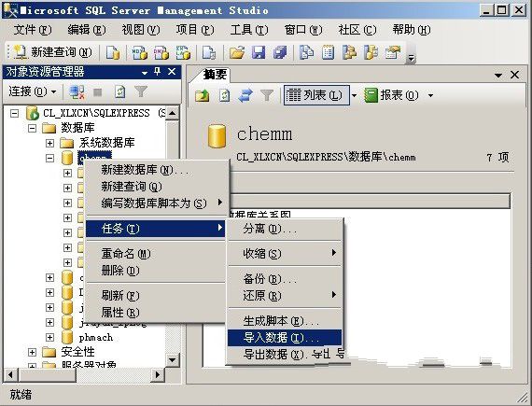Open the Tools (工具) menu

click(x=248, y=30)
